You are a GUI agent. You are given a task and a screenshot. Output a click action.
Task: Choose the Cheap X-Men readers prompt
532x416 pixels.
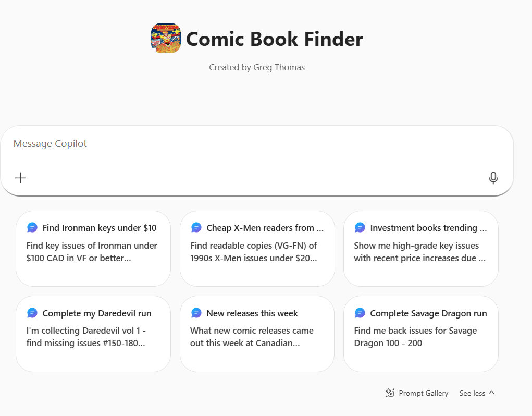point(257,249)
